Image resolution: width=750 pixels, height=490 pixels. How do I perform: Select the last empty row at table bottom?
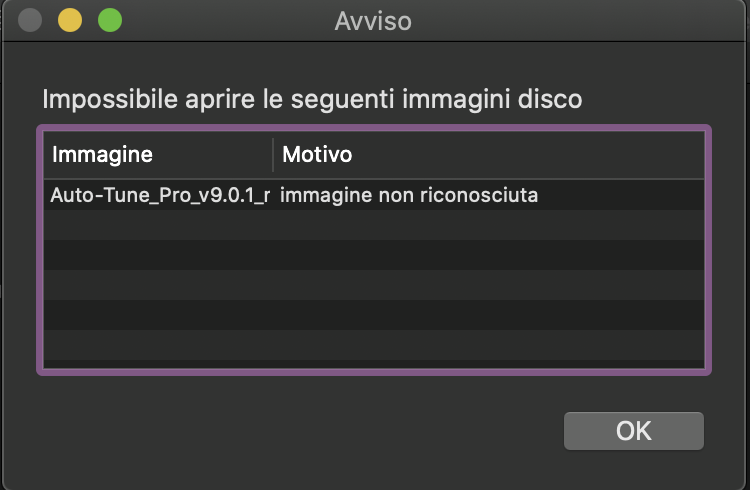pyautogui.click(x=374, y=345)
